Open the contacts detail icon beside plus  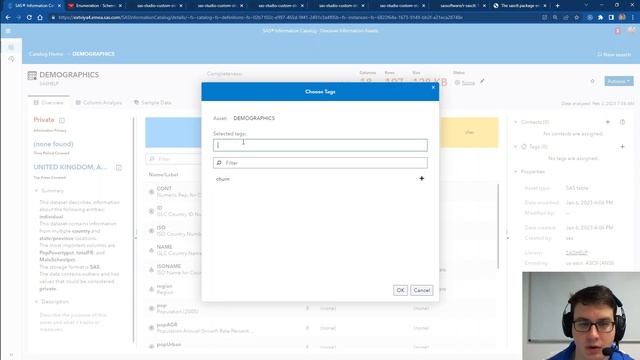tap(622, 122)
